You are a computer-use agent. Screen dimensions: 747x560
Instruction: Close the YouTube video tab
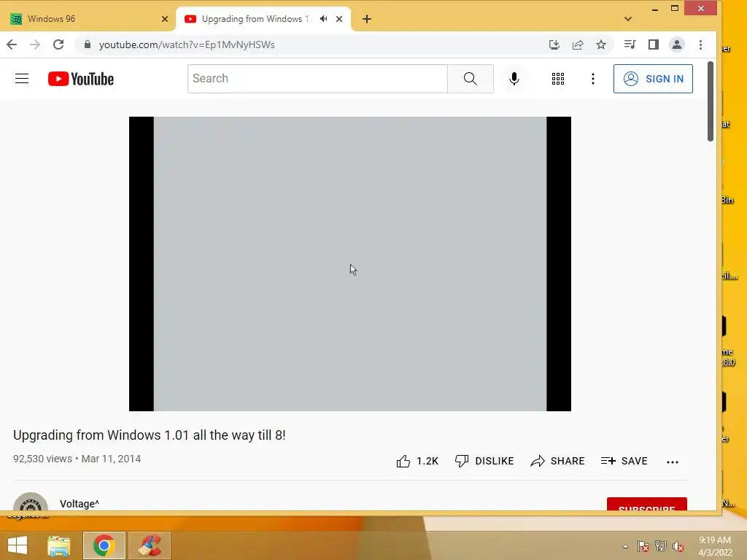tap(339, 19)
